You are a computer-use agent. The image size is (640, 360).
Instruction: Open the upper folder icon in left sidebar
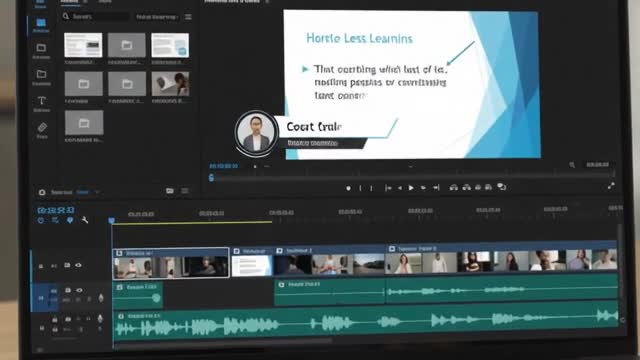coord(41,48)
